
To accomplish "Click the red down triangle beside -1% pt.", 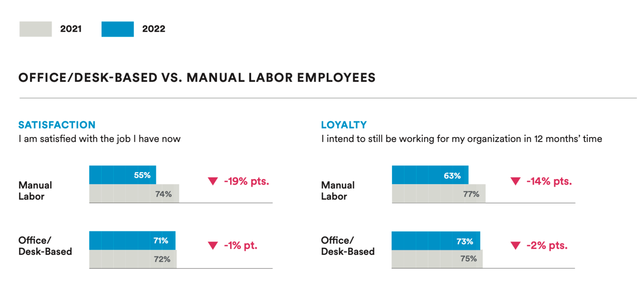I will point(213,245).
